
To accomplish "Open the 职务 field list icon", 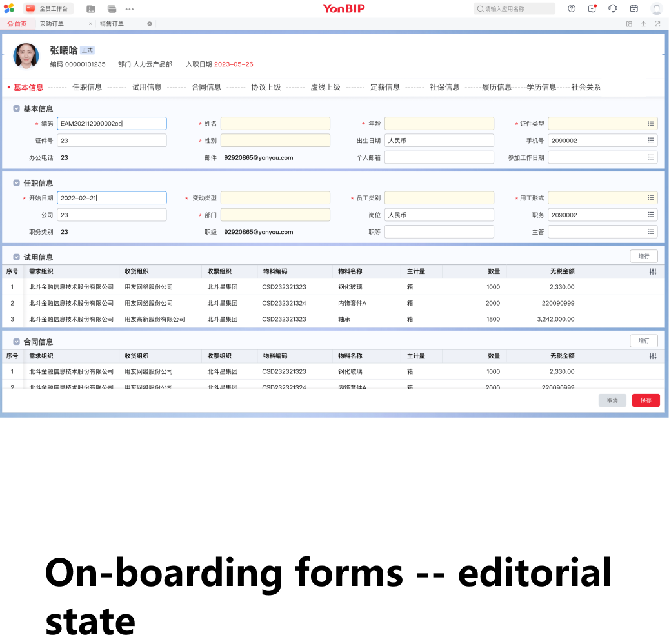I will [x=651, y=215].
